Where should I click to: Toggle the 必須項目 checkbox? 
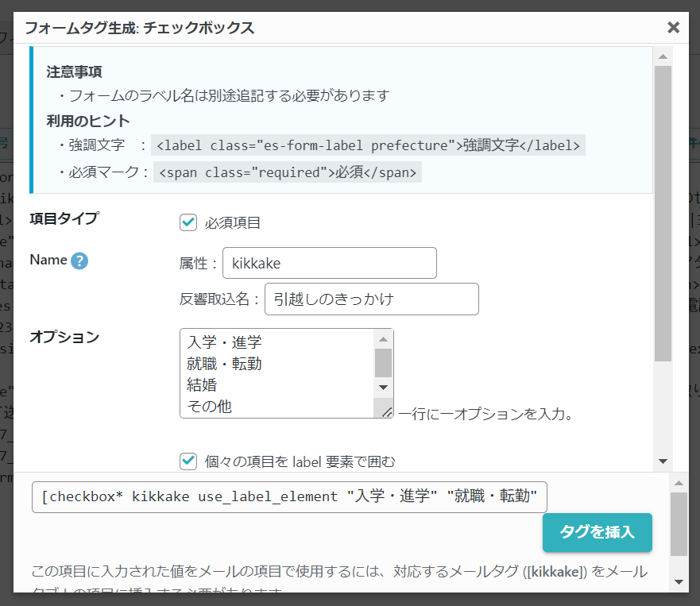[x=188, y=222]
